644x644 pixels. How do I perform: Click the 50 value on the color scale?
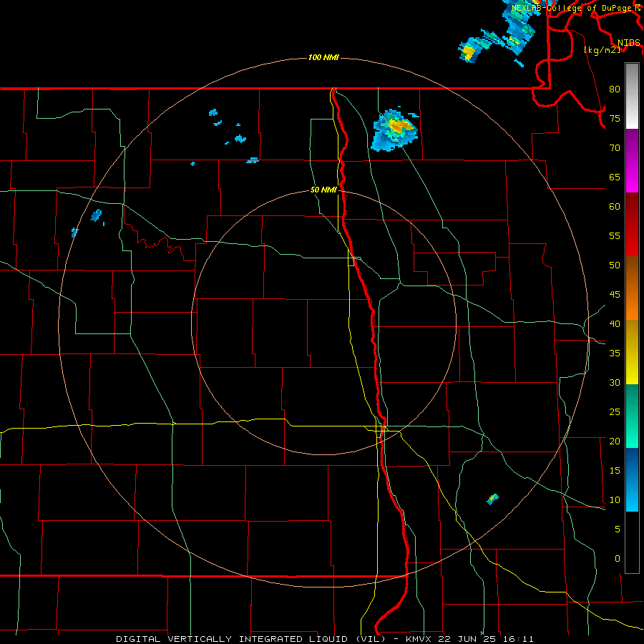click(x=615, y=265)
